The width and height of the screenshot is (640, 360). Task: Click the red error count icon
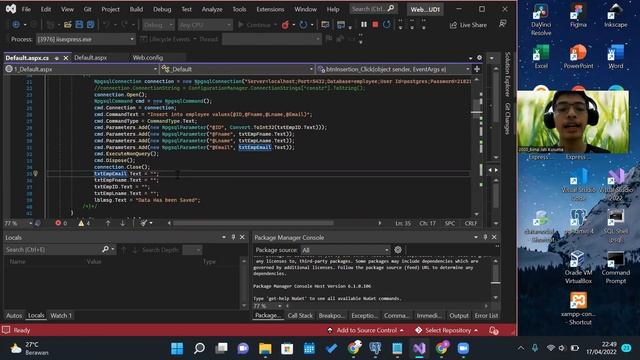tap(58, 223)
